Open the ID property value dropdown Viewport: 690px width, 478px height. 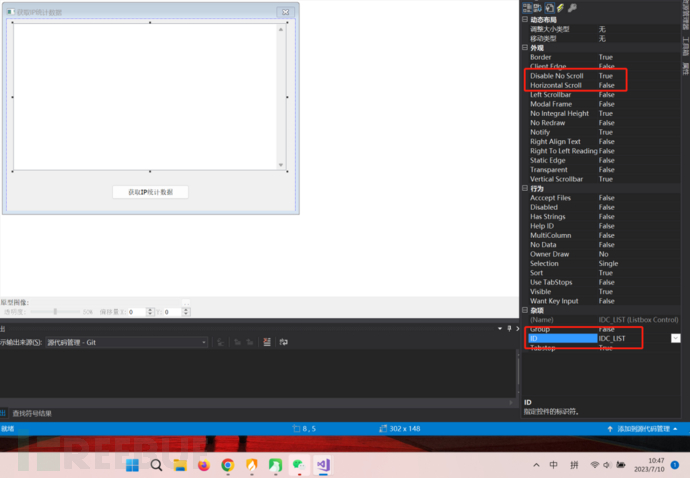(x=675, y=339)
